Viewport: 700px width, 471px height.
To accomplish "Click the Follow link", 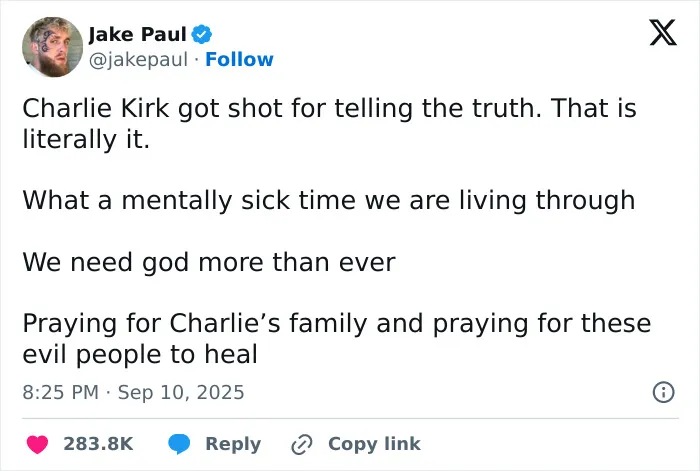I will point(239,59).
